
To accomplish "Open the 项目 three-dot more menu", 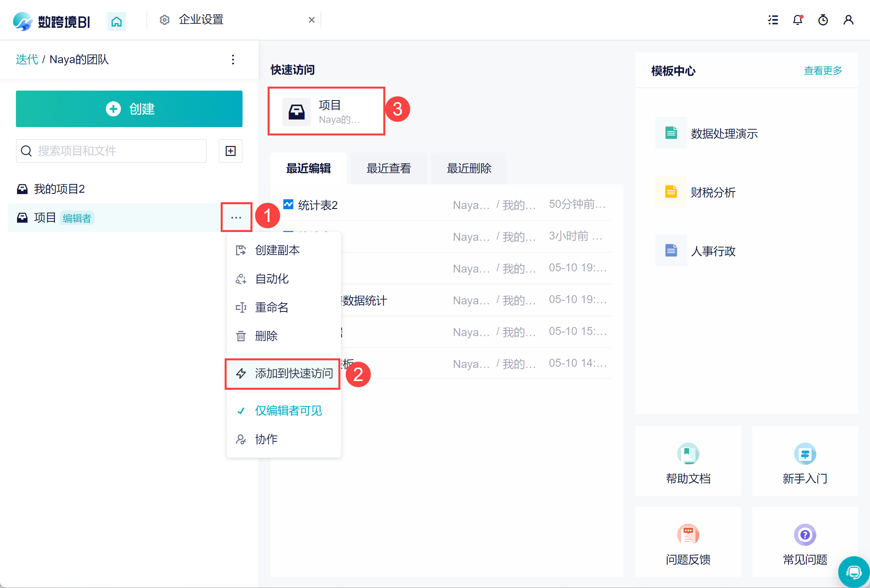I will (x=236, y=217).
